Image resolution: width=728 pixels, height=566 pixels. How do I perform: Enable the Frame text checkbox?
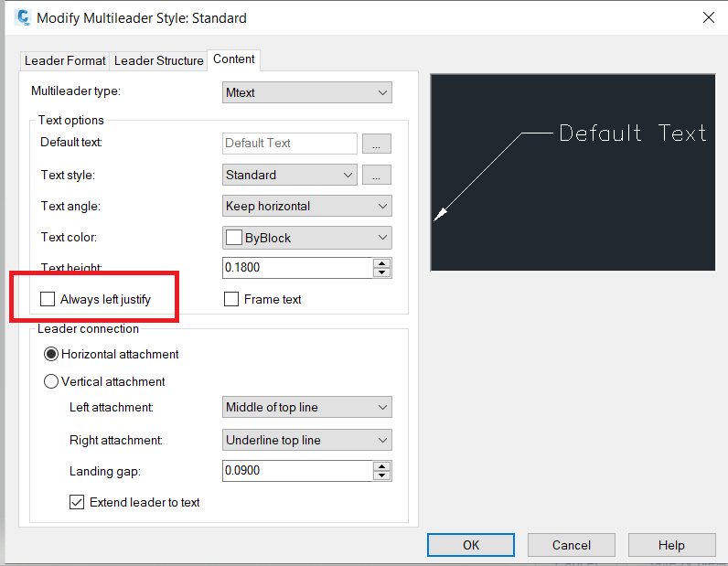click(x=231, y=300)
